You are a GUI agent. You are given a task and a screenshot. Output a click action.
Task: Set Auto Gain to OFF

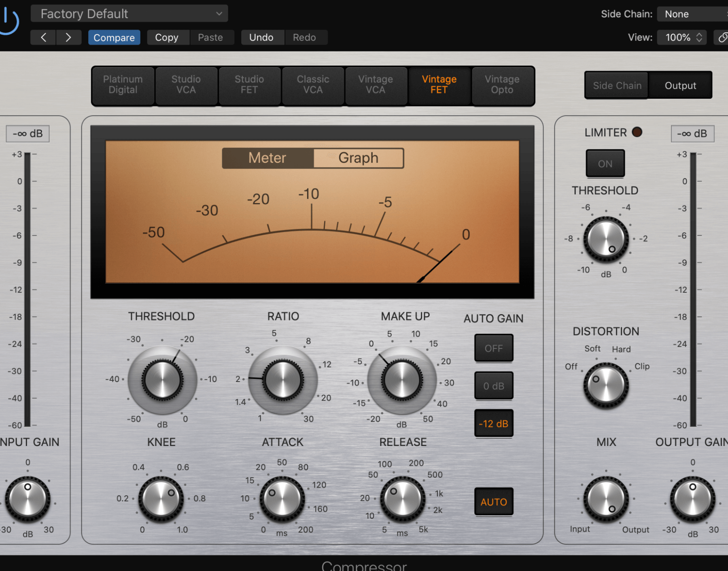tap(494, 348)
